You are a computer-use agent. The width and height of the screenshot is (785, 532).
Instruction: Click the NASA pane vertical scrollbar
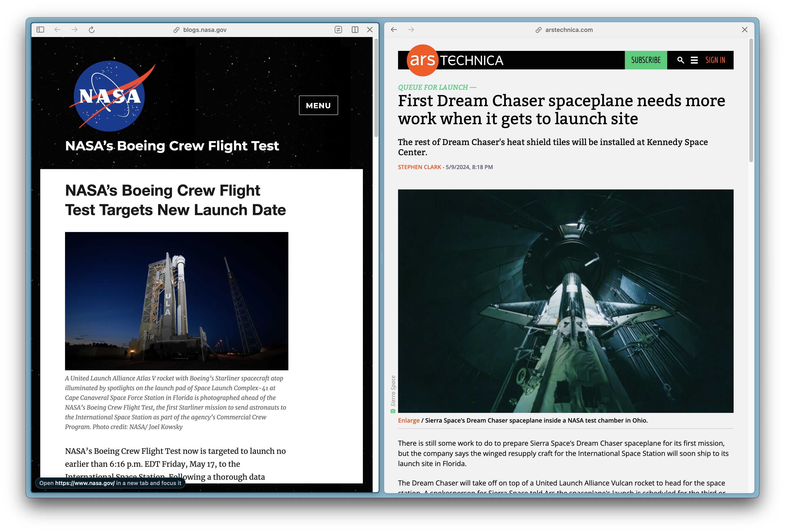(x=376, y=88)
